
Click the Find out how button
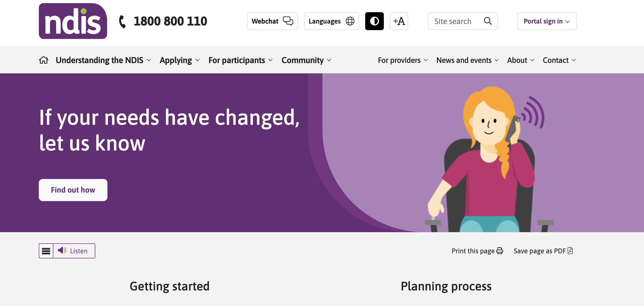click(x=73, y=190)
